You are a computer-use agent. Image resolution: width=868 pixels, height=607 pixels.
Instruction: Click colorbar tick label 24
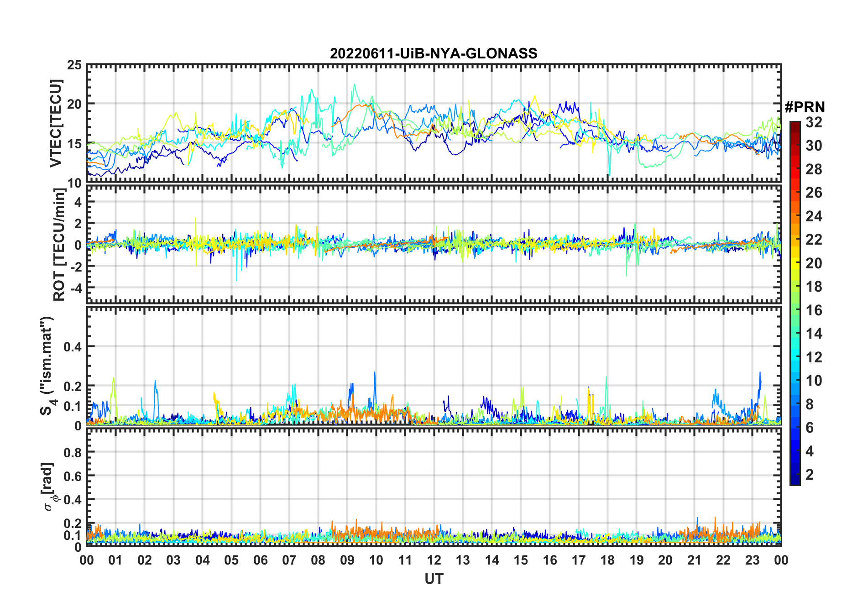coord(814,216)
